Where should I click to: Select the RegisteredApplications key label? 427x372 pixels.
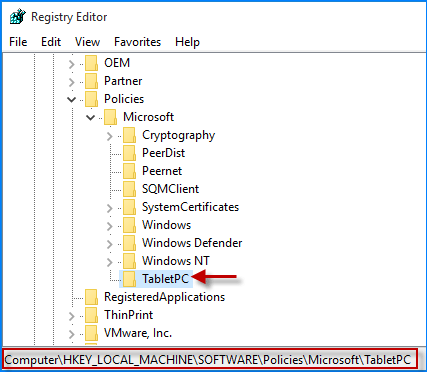point(164,297)
